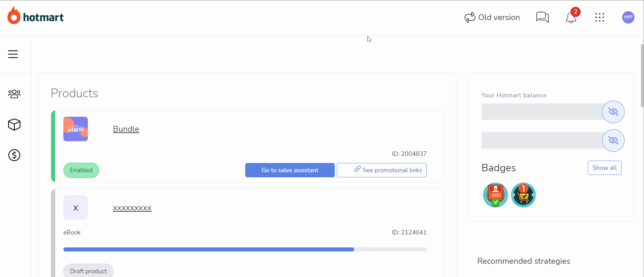Open the Vida Fitness product thumbnail
The image size is (644, 277).
(x=76, y=129)
